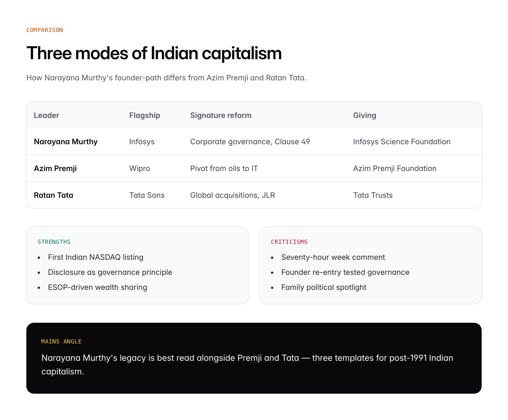Viewport: 508px width, 420px height.
Task: Select the Azim Premji row name
Action: pyautogui.click(x=55, y=168)
